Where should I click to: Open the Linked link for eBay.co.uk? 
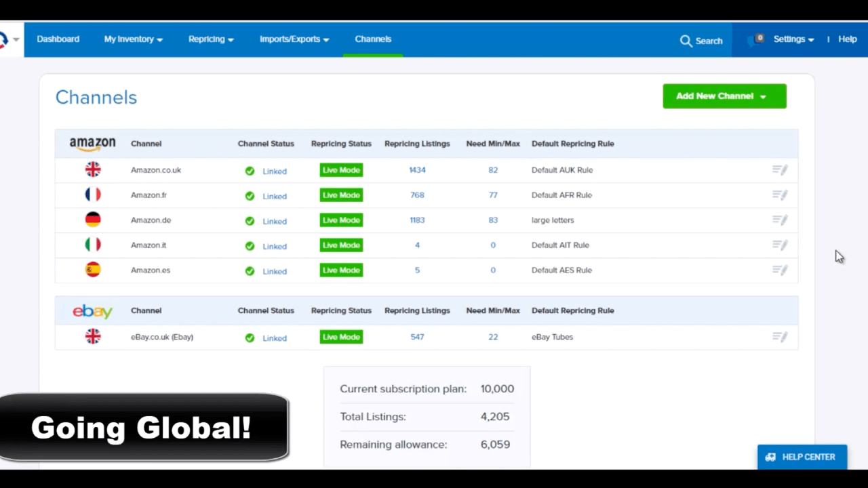point(275,338)
